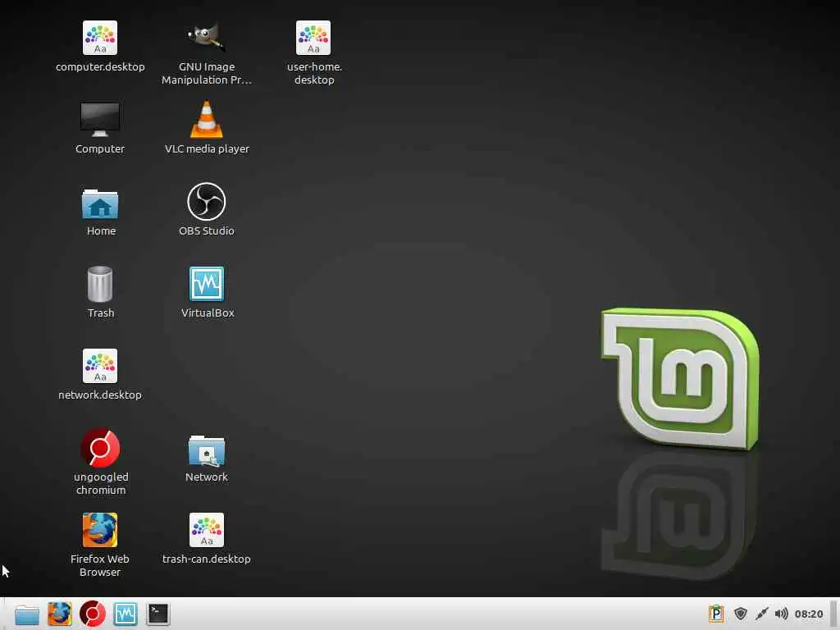Select the Computer monitor desktop icon

click(x=99, y=120)
